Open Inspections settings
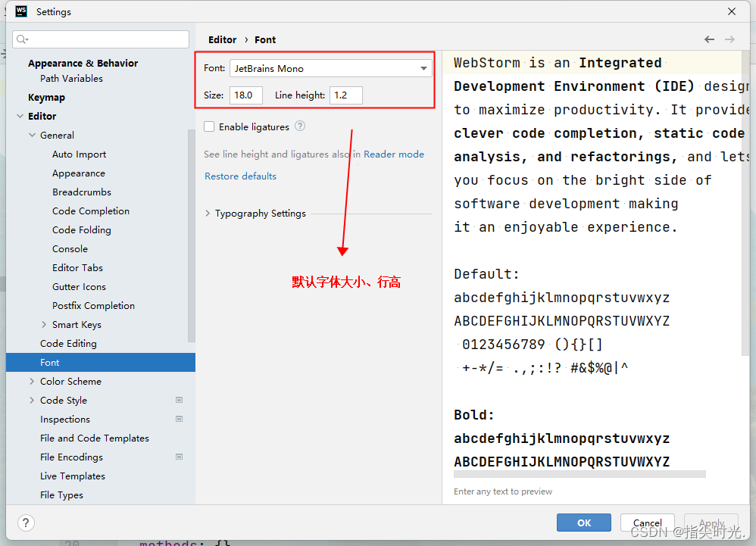 pyautogui.click(x=65, y=420)
